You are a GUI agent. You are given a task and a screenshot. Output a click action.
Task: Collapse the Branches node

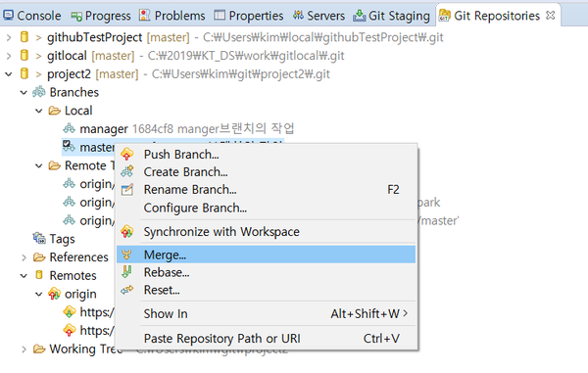[x=24, y=92]
